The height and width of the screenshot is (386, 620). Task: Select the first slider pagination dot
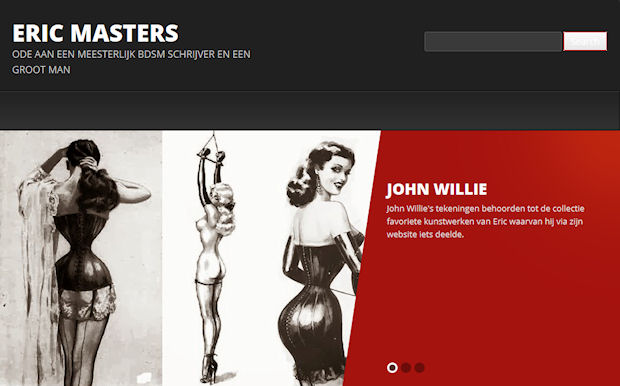pos(392,368)
